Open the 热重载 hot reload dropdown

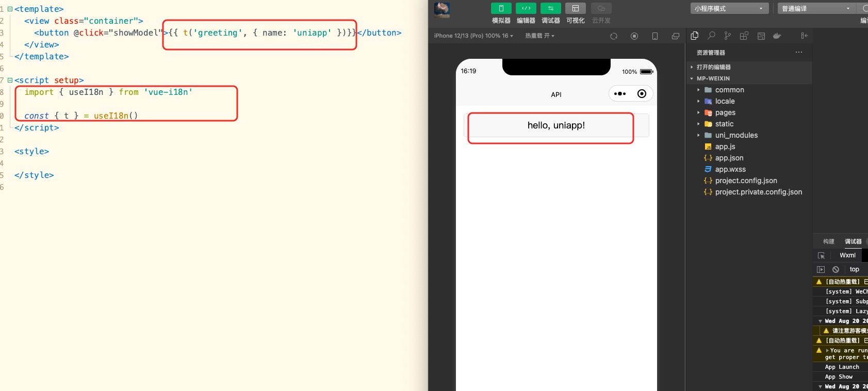point(539,36)
